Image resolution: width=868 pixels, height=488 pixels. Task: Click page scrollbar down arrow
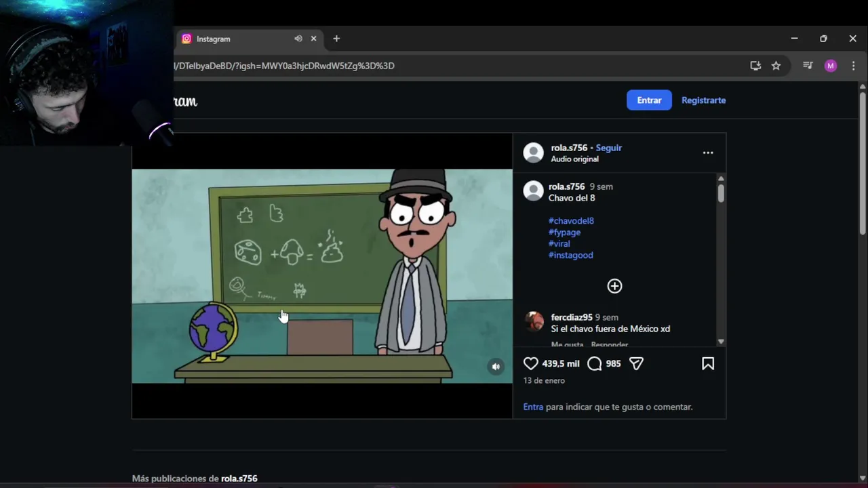[x=863, y=479]
